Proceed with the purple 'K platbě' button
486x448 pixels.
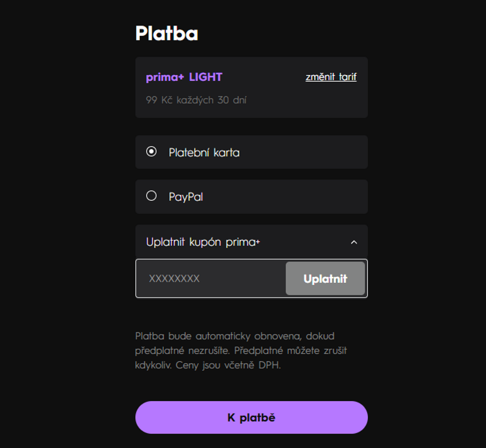[251, 417]
